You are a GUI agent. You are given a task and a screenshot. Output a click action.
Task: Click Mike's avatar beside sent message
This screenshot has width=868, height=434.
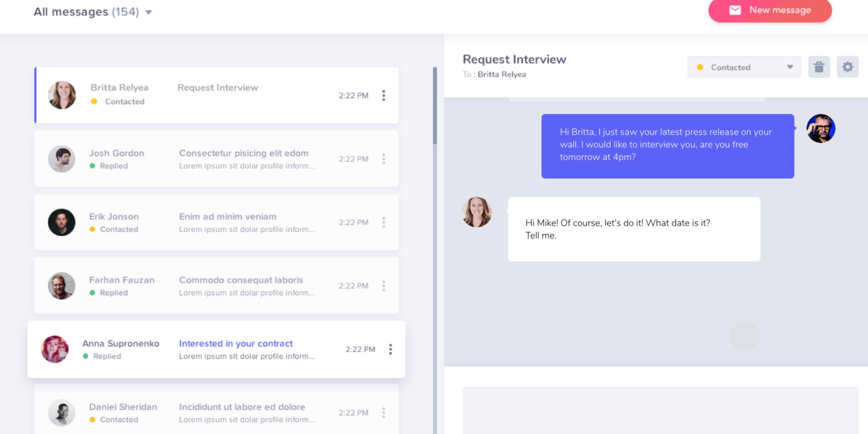(x=821, y=129)
